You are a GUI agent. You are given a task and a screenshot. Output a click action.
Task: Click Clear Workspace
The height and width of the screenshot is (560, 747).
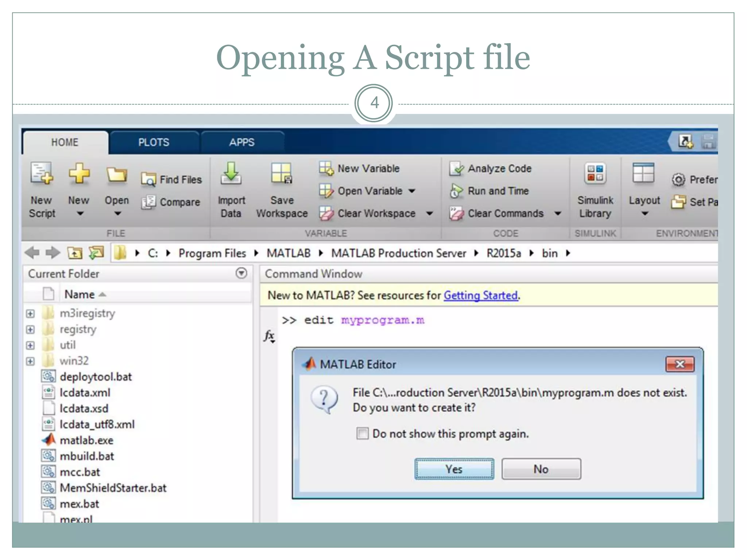tap(367, 213)
